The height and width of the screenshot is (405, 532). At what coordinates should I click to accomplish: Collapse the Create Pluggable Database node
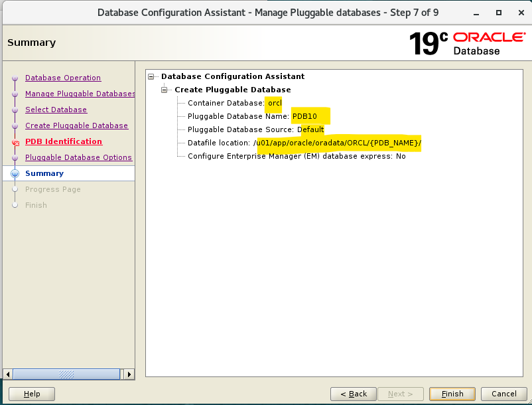tap(165, 90)
